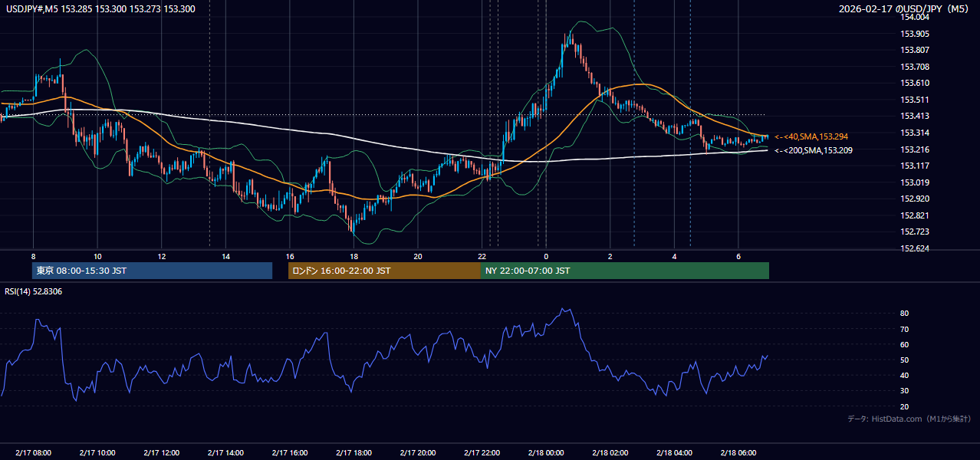Click hour label 12 under the price chart

(162, 256)
